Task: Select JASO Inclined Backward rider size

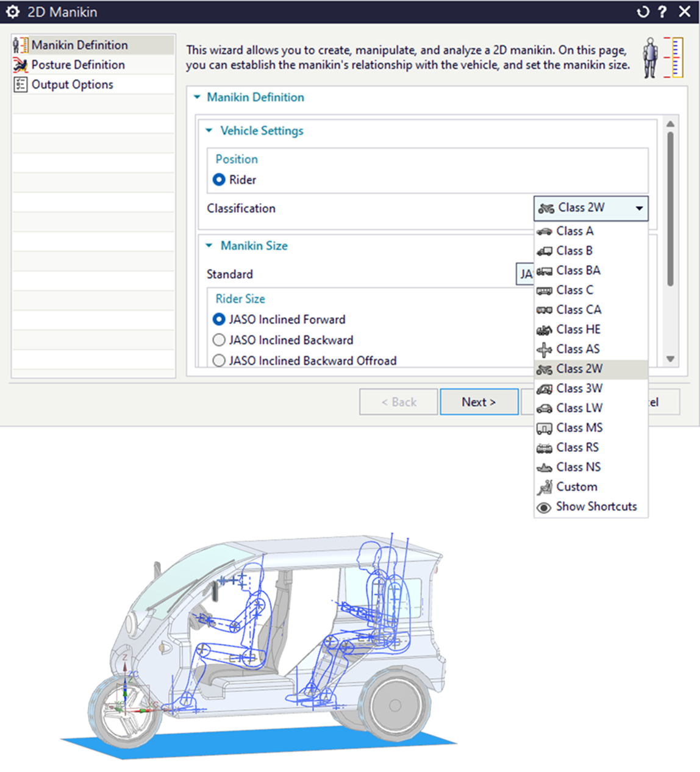Action: pos(219,340)
